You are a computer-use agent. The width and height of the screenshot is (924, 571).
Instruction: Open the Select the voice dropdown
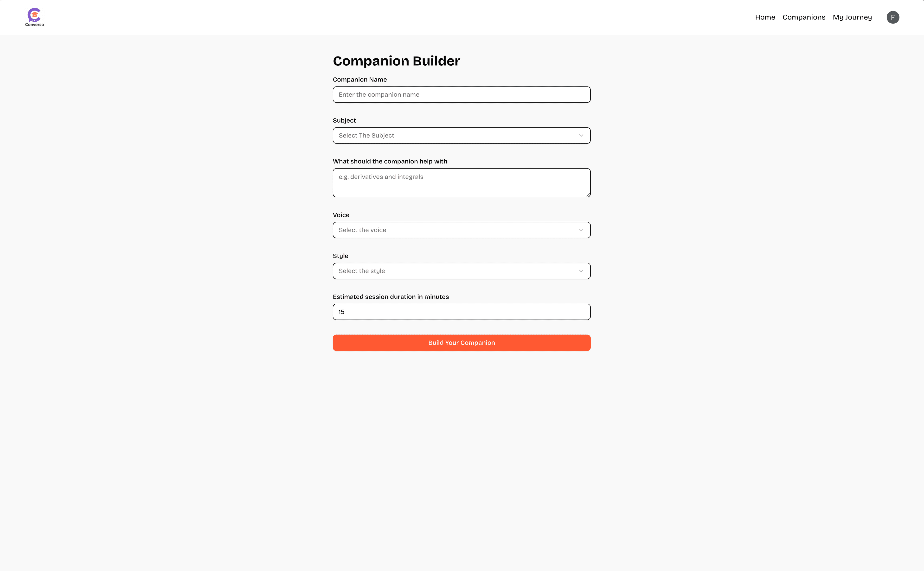point(454,230)
